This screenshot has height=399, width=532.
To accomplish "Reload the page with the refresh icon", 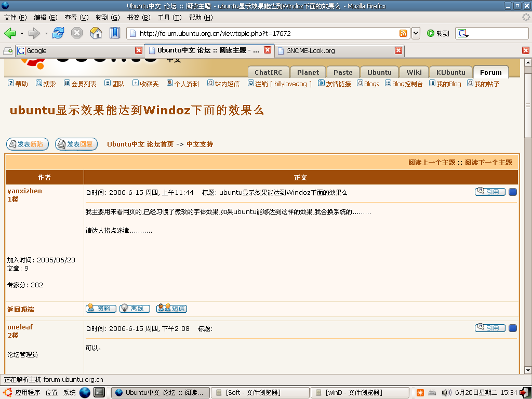I will (x=58, y=33).
